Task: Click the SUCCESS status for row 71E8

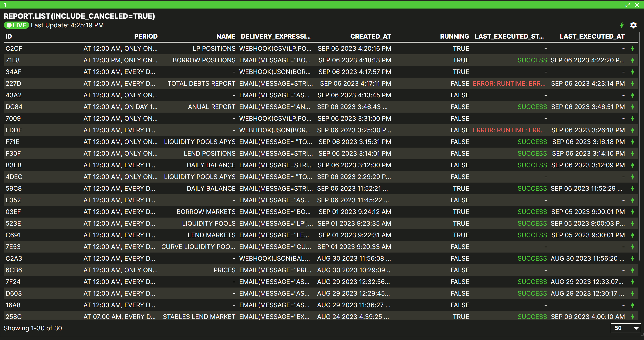Action: click(532, 60)
